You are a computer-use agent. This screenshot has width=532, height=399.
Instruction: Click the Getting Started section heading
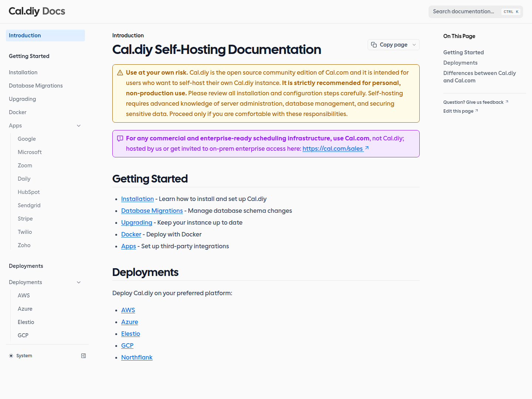[150, 179]
